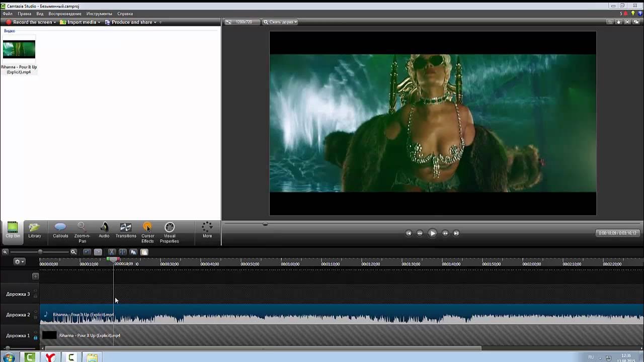This screenshot has height=362, width=644.
Task: Open the Library panel
Action: point(35,231)
